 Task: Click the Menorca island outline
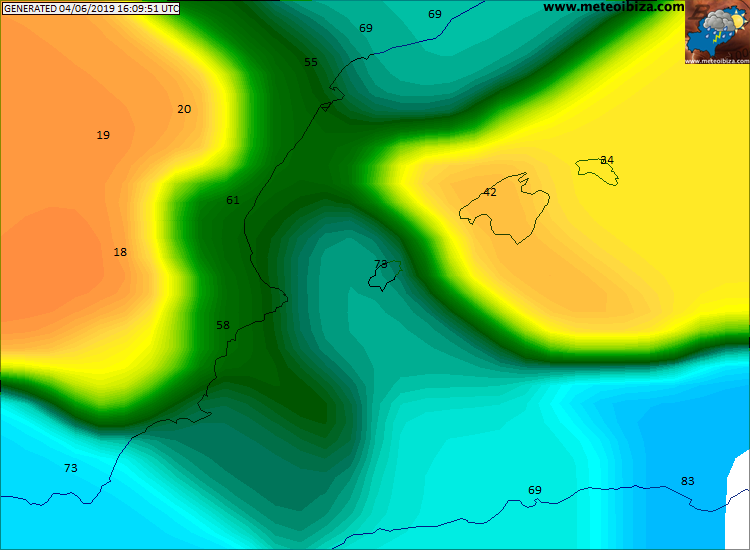pos(597,172)
